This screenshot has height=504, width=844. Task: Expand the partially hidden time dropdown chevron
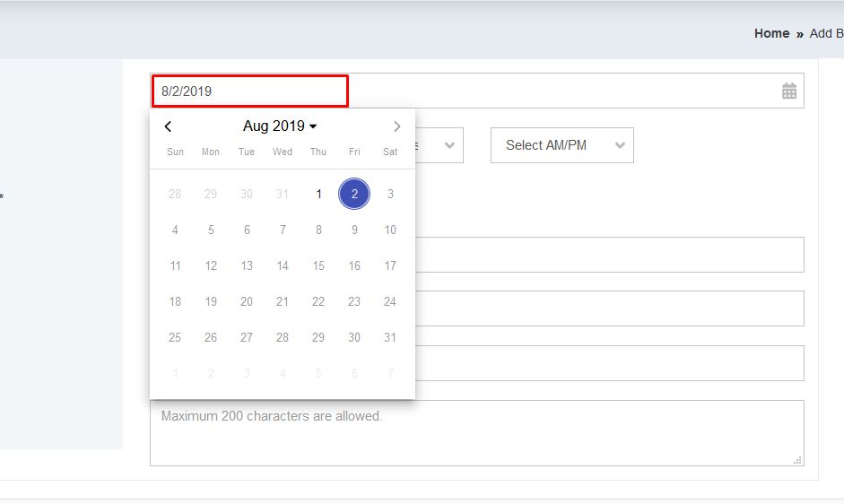tap(449, 145)
